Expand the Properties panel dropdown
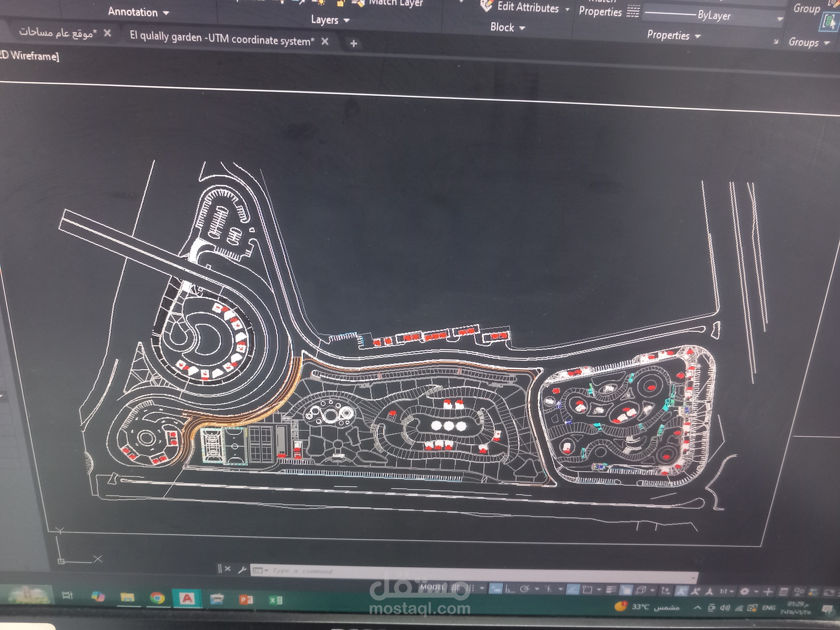The image size is (840, 630). click(x=698, y=36)
